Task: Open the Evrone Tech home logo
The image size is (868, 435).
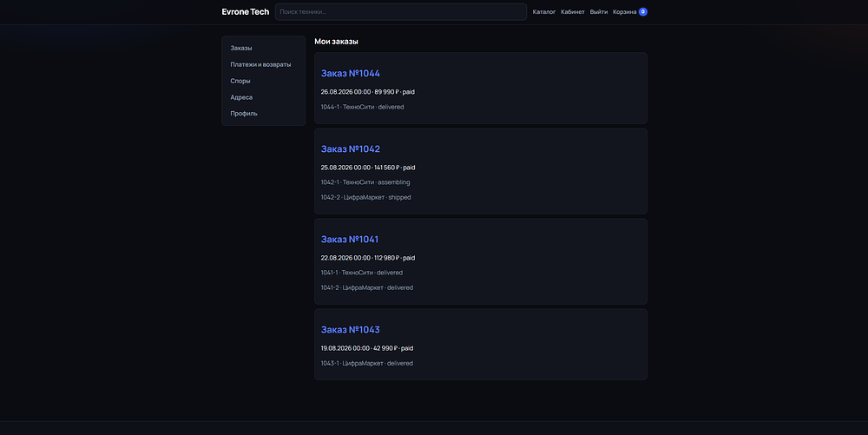Action: pyautogui.click(x=246, y=11)
